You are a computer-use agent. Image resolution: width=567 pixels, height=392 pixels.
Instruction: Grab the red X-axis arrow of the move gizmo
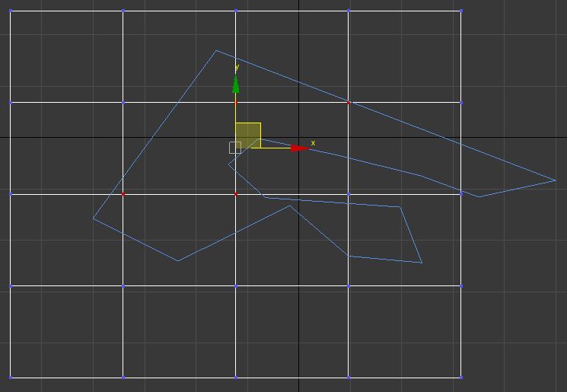[300, 148]
